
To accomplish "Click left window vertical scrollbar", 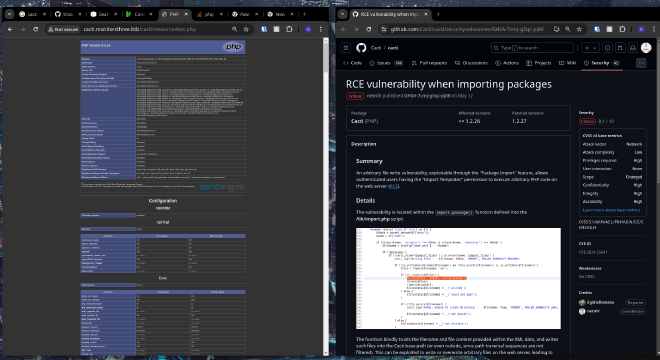I will 326,197.
